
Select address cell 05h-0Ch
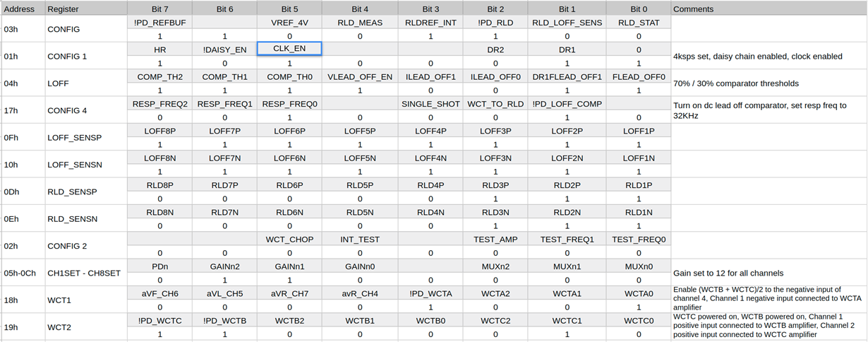(x=23, y=273)
